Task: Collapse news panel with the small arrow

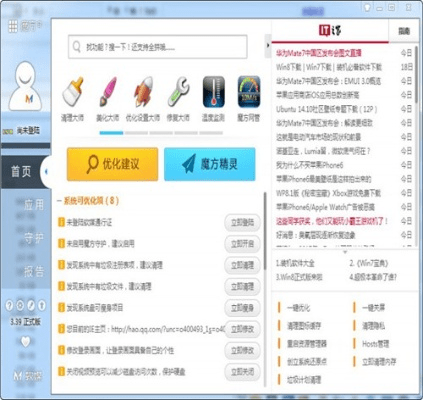Action: pyautogui.click(x=268, y=45)
